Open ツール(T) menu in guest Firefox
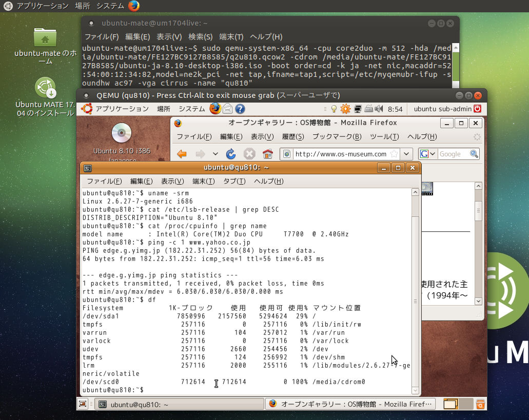 coord(384,136)
